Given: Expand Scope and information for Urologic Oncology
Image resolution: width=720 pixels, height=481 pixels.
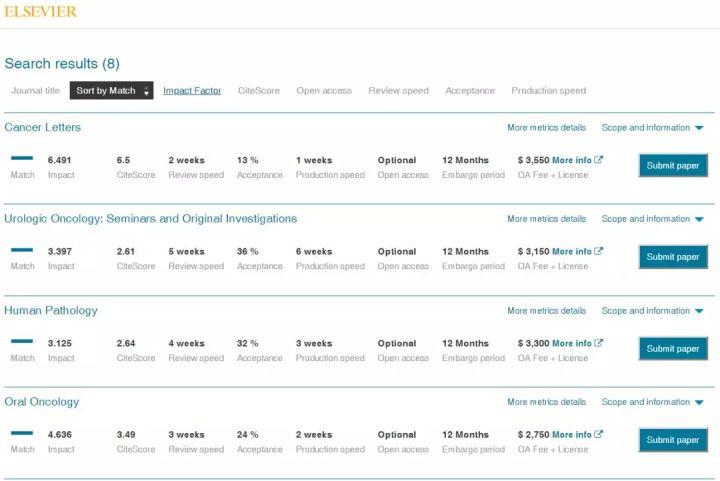Looking at the screenshot, I should point(652,219).
